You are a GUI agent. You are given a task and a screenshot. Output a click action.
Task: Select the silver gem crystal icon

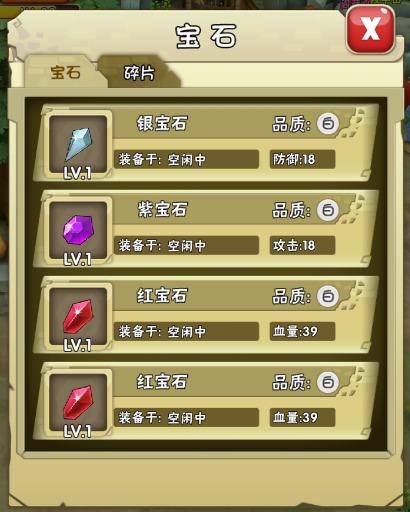click(x=78, y=144)
